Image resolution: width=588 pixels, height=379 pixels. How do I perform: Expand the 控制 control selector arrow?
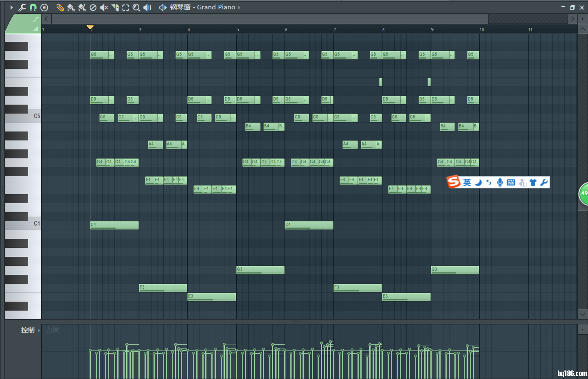click(x=39, y=330)
